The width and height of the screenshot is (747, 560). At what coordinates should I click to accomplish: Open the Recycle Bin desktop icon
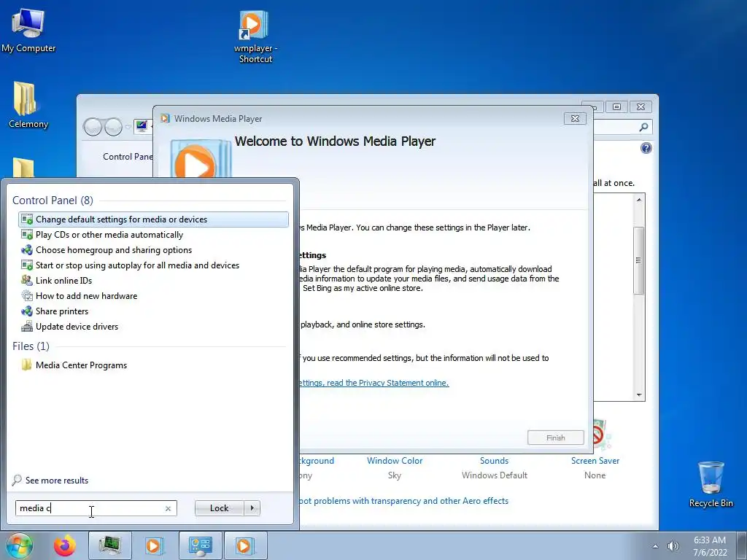tap(711, 484)
